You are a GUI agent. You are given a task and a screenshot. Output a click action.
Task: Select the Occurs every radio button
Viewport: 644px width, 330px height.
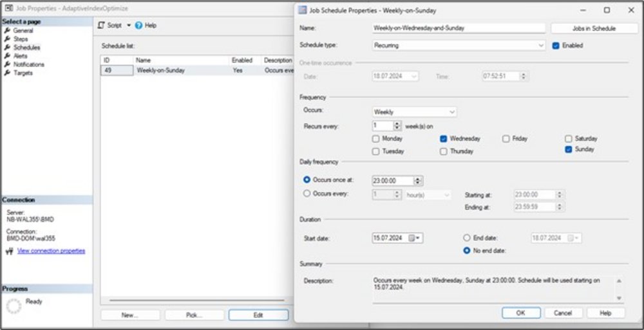coord(307,194)
